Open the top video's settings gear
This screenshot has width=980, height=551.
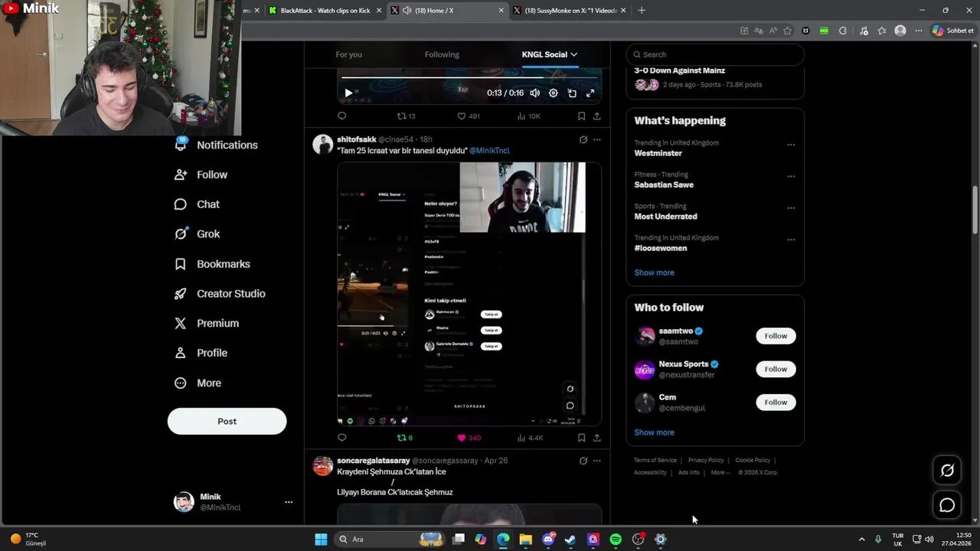click(x=554, y=93)
